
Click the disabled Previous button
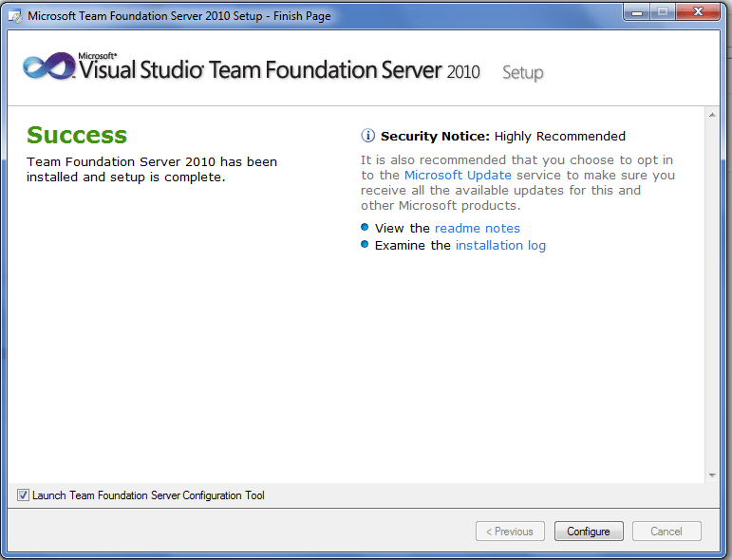point(510,532)
